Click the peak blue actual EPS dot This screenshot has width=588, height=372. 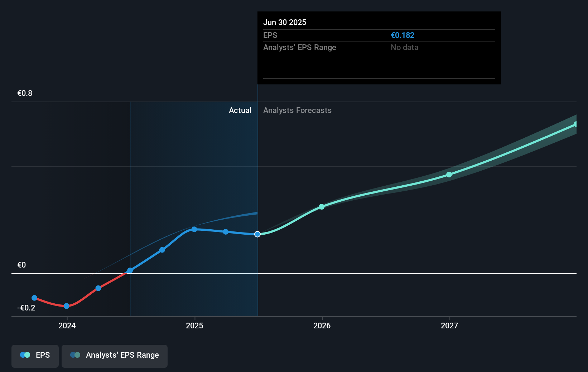pos(194,229)
